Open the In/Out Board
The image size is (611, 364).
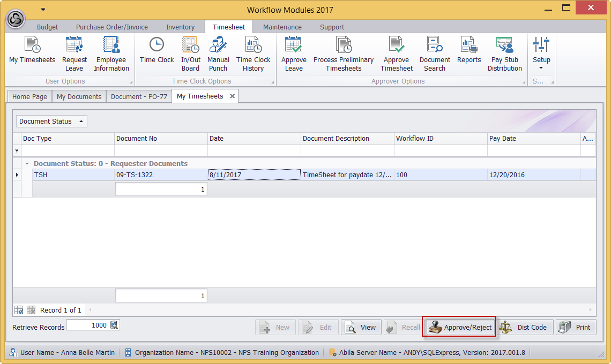[x=190, y=54]
